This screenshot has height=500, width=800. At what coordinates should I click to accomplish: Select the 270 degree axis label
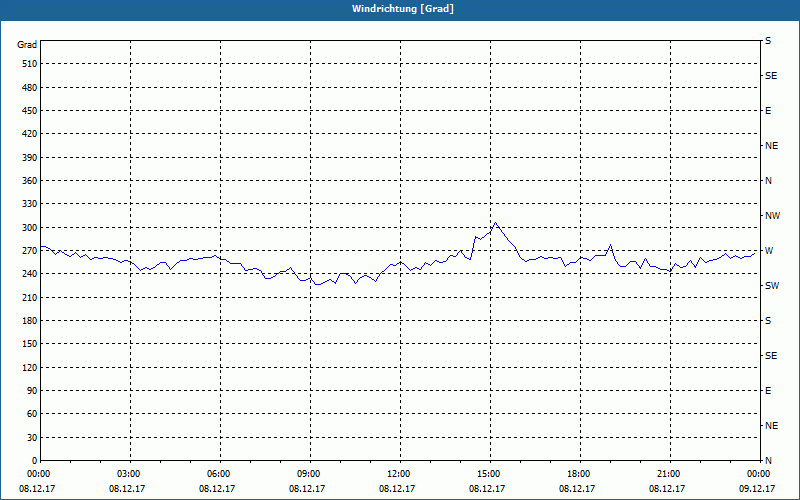pyautogui.click(x=30, y=251)
